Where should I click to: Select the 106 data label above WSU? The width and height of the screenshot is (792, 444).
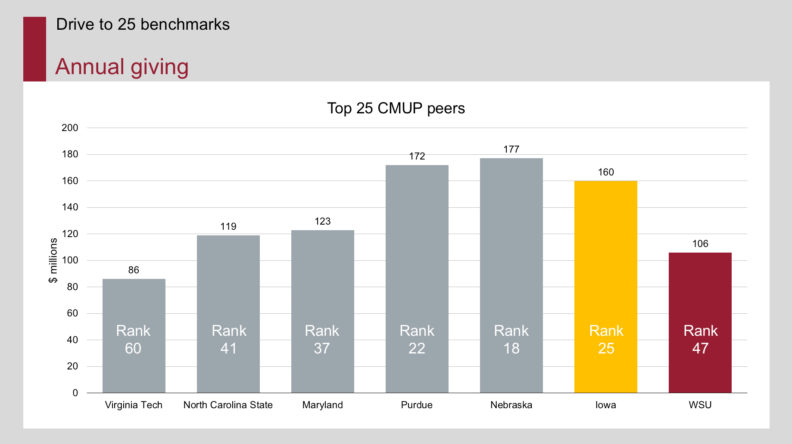tap(700, 243)
